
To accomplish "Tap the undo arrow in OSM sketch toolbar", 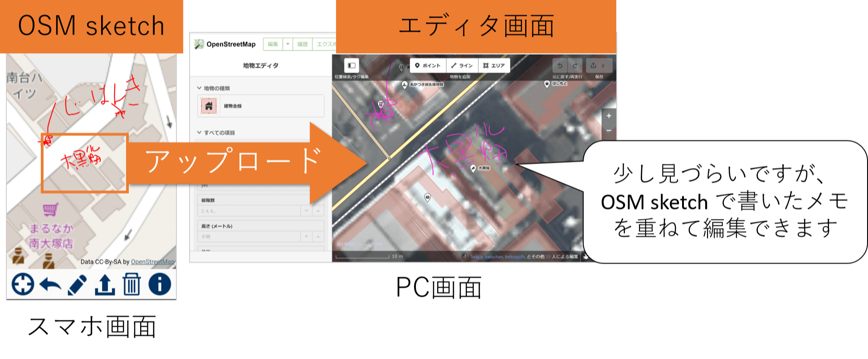I will coord(50,285).
